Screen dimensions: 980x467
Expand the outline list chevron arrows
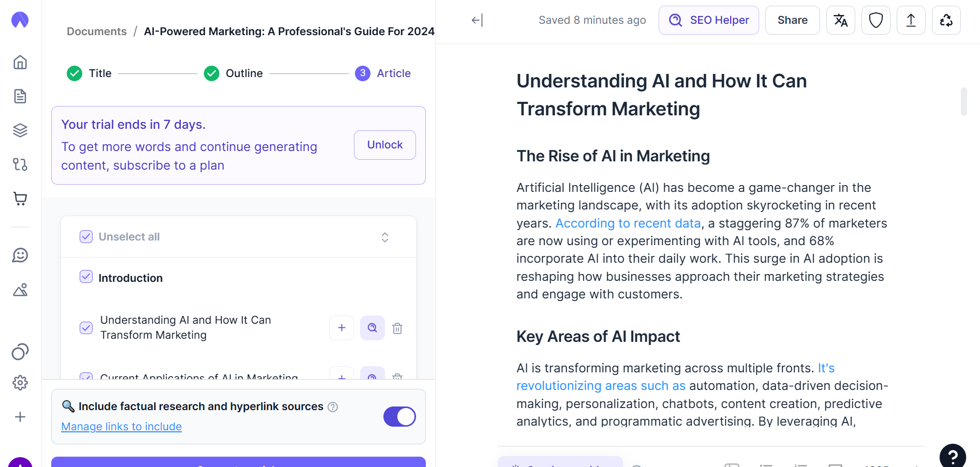(385, 237)
